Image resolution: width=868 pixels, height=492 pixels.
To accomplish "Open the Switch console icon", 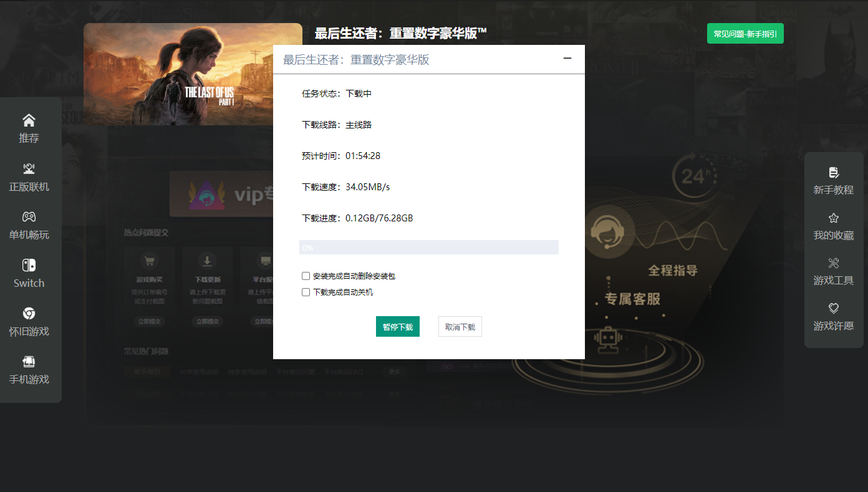I will click(29, 265).
